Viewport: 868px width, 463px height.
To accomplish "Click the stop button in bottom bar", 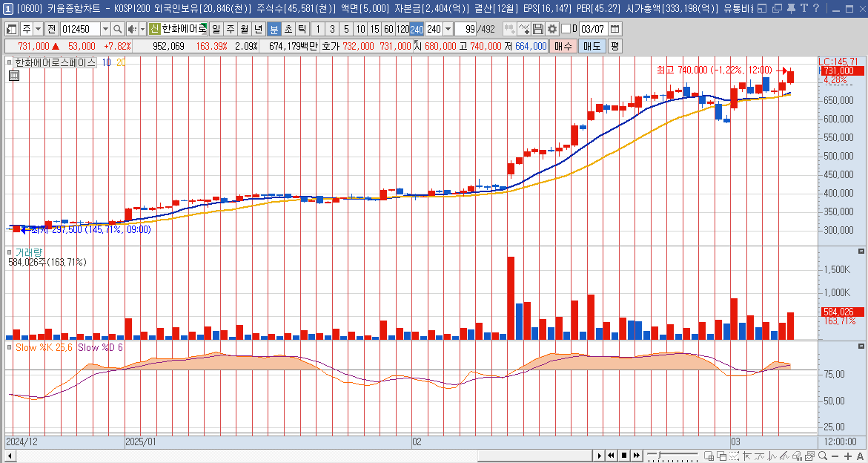I will (x=624, y=456).
